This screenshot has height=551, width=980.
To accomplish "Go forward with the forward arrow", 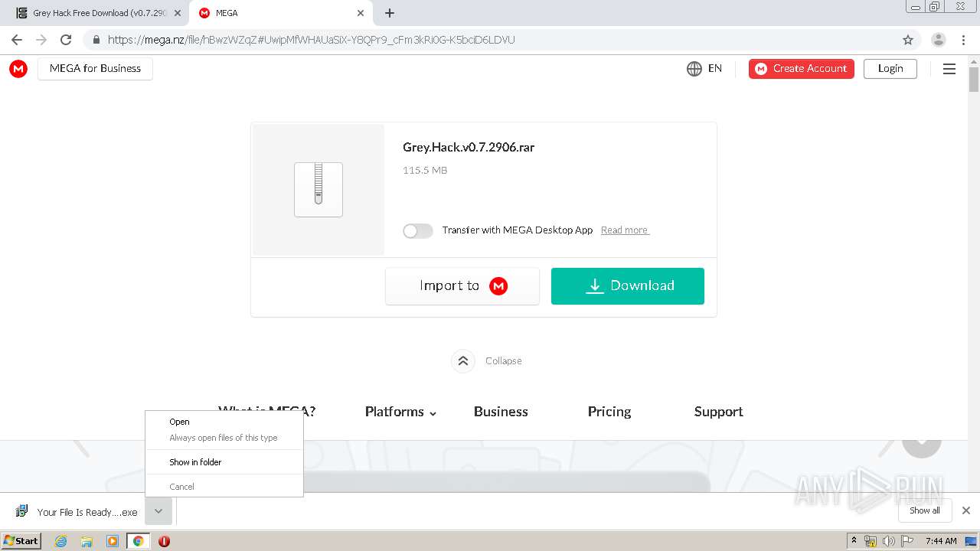I will pos(41,40).
